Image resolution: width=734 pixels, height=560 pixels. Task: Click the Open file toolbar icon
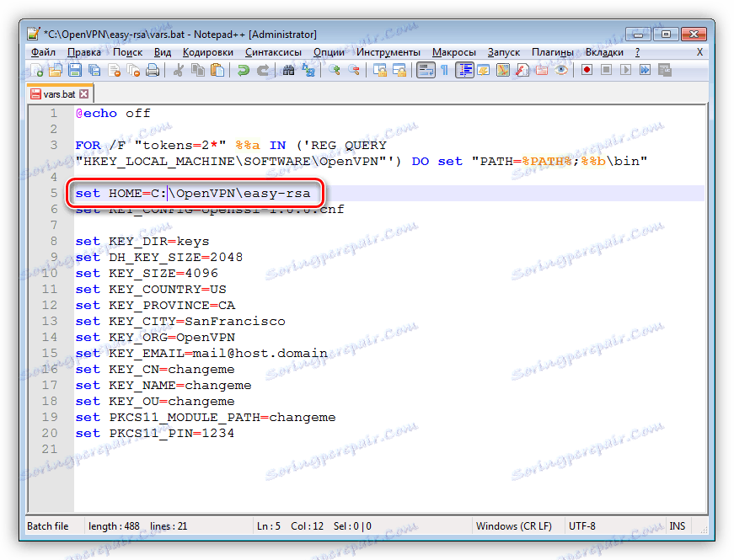point(56,71)
